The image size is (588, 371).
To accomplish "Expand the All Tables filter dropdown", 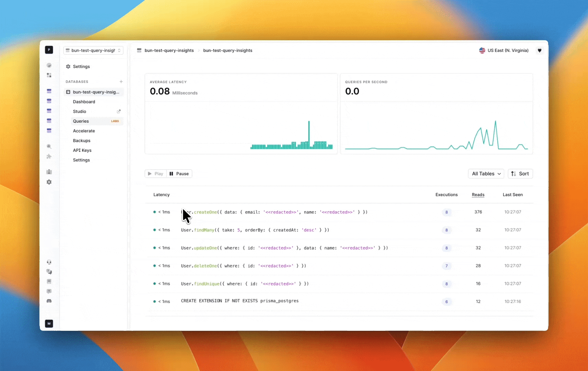I will pos(486,173).
